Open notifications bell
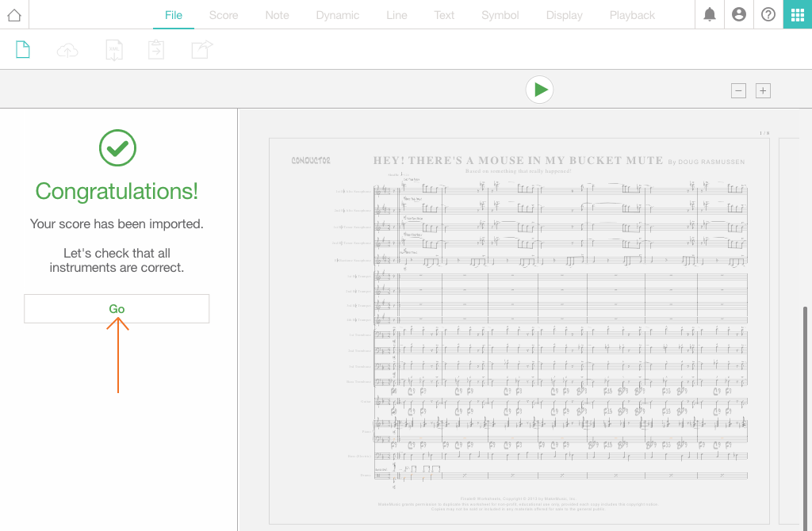This screenshot has width=812, height=531. click(x=710, y=14)
